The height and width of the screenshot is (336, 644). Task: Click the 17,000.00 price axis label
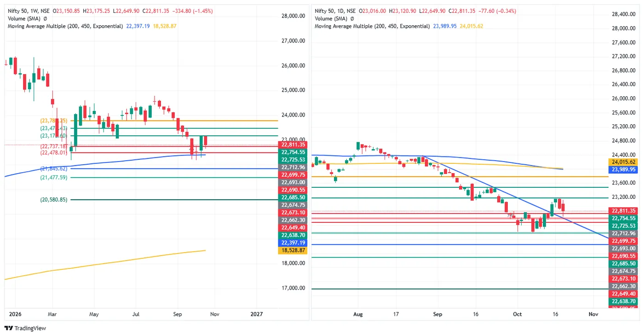click(x=293, y=288)
